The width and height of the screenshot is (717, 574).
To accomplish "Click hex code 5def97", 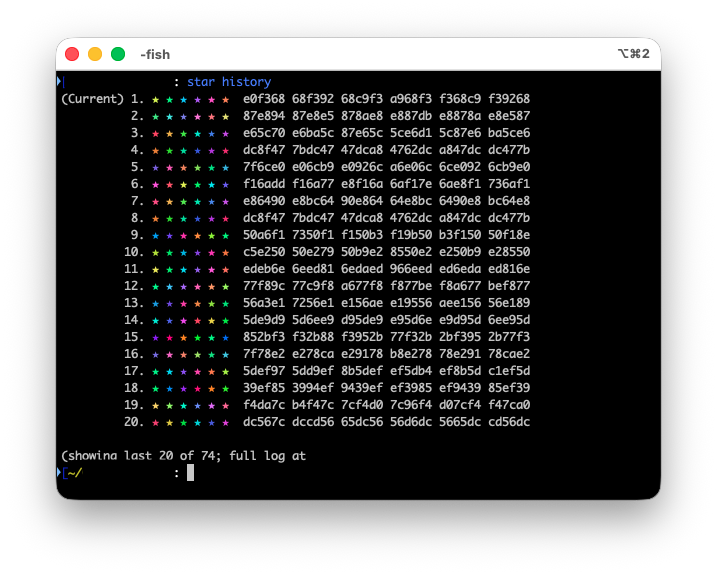I will point(264,370).
